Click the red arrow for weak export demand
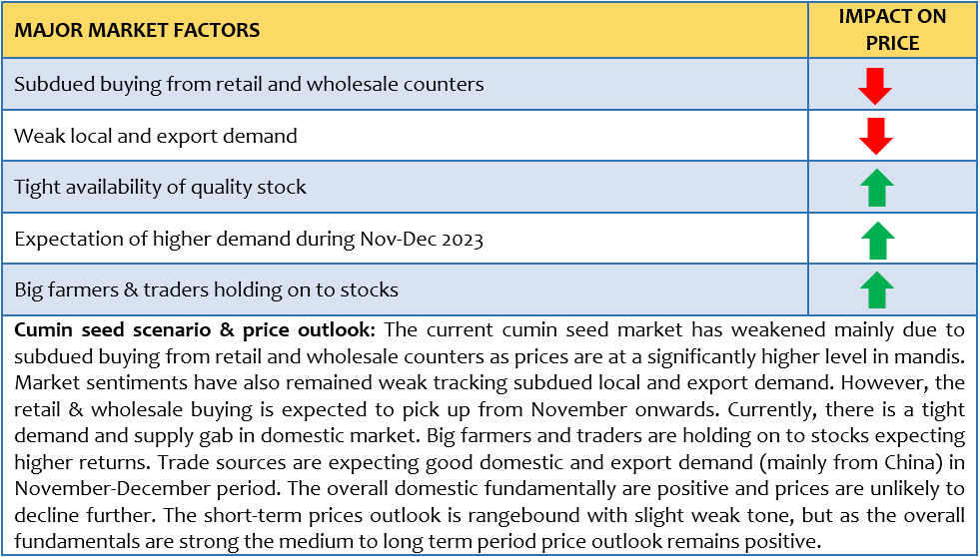 [875, 136]
